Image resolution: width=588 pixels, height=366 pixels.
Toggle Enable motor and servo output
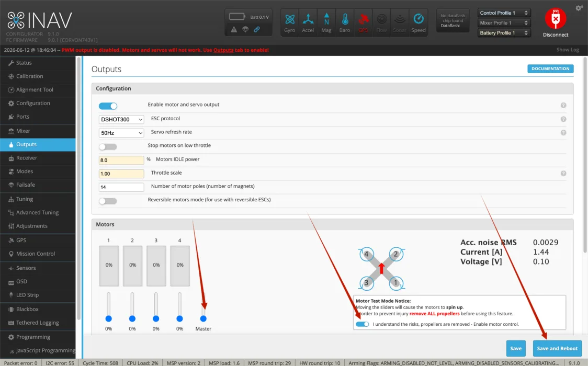(108, 106)
